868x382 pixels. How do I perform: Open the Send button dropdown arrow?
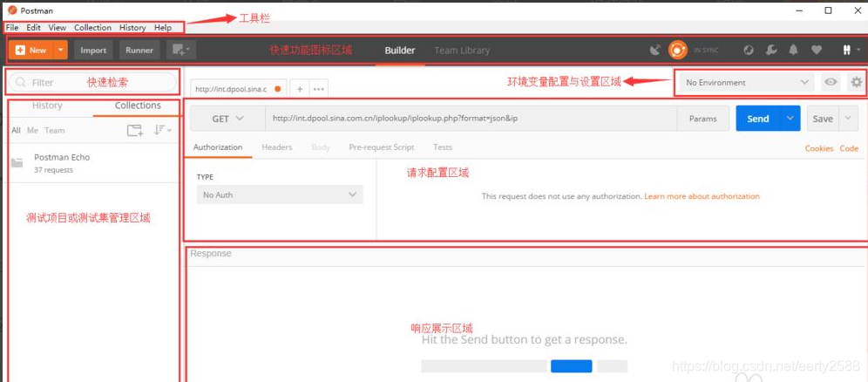790,119
